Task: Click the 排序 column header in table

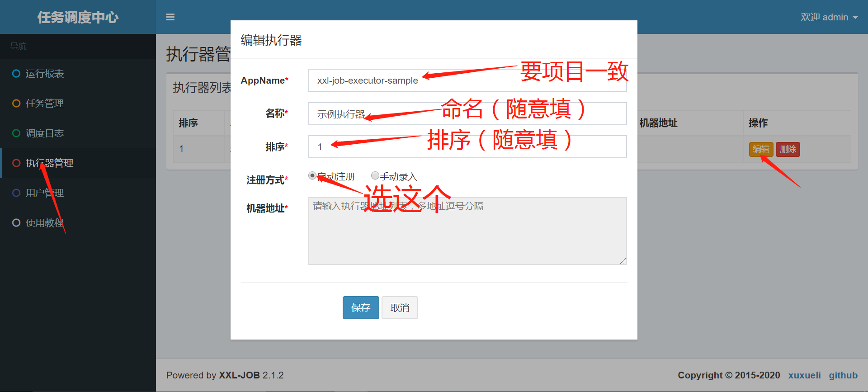Action: click(x=188, y=123)
